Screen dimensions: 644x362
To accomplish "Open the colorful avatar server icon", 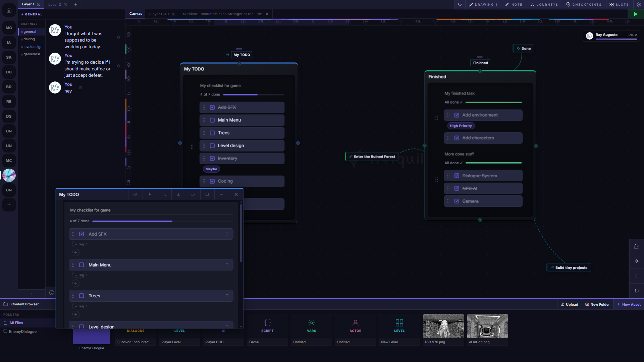I will 9,175.
